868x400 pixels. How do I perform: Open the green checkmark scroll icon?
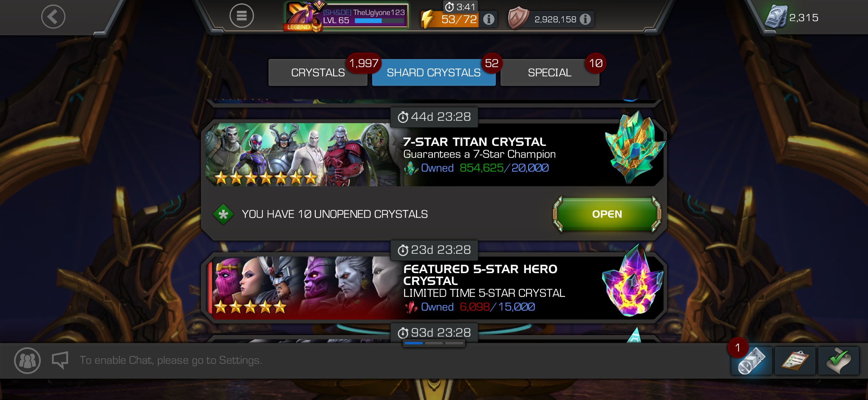coord(838,361)
